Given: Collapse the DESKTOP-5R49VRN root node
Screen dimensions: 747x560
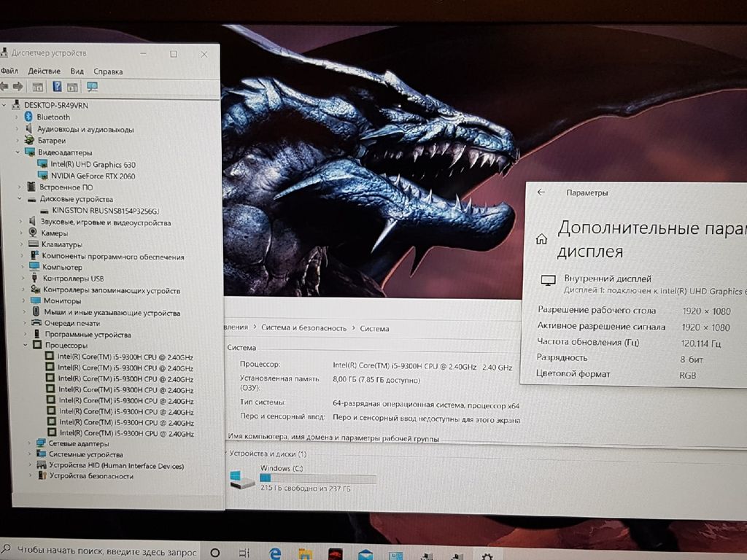Looking at the screenshot, I should [4, 104].
